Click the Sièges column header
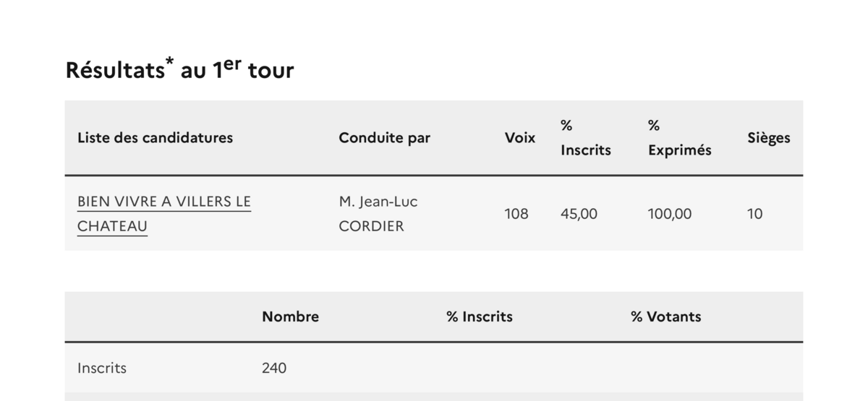Viewport: 868px width, 401px height. click(x=768, y=137)
